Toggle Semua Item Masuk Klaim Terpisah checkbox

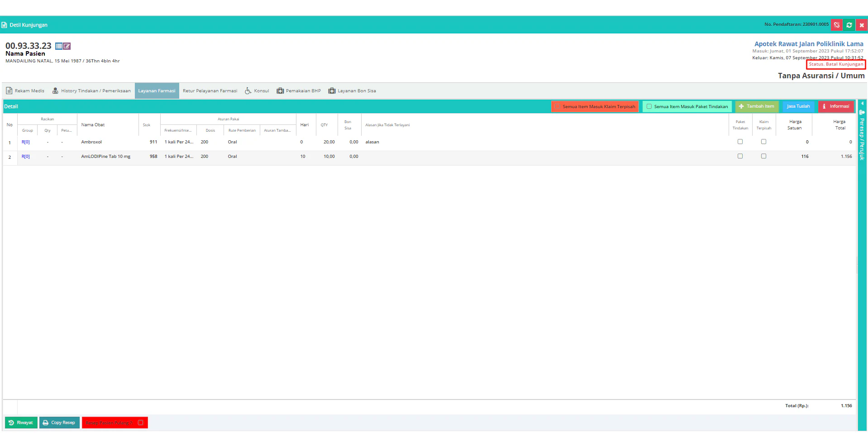[x=558, y=107]
